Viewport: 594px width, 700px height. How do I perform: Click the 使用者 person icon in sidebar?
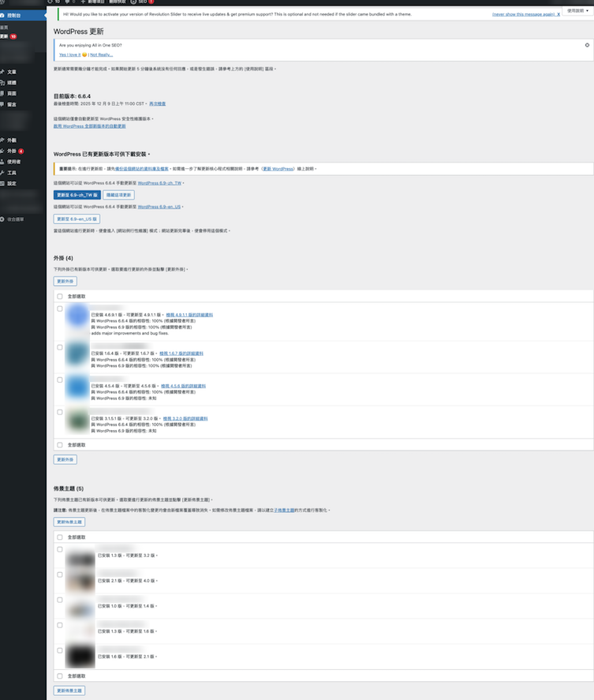pos(2,162)
